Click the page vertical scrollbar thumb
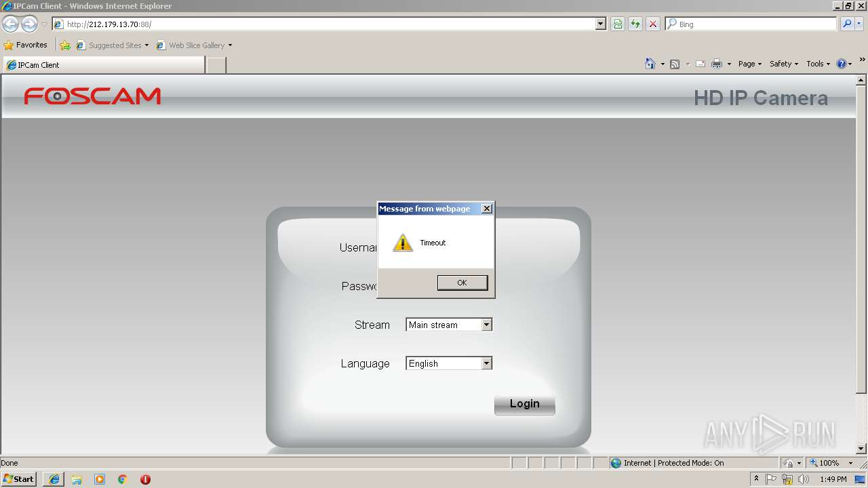This screenshot has height=488, width=868. (861, 239)
